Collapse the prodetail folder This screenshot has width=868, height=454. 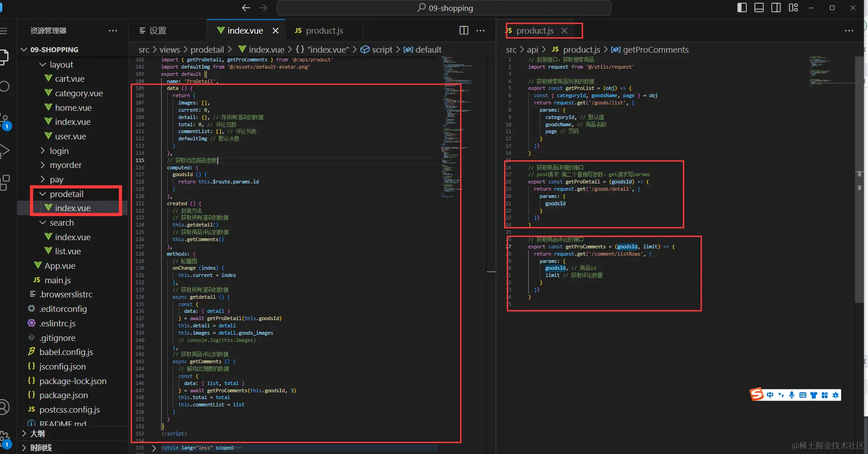coord(66,194)
